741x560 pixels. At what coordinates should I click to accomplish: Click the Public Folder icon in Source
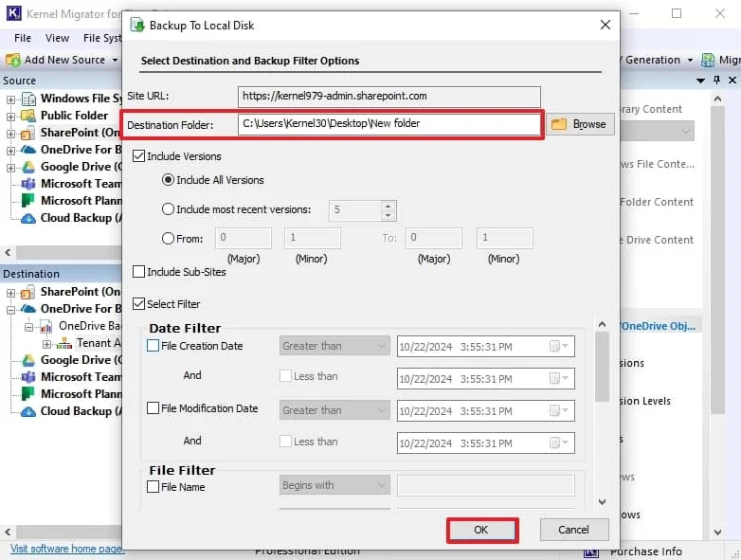tap(28, 116)
